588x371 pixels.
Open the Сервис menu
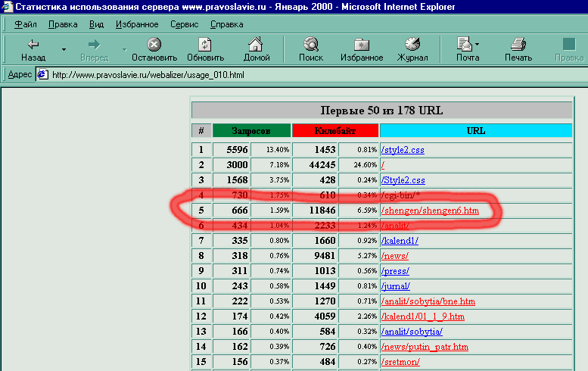click(x=184, y=24)
